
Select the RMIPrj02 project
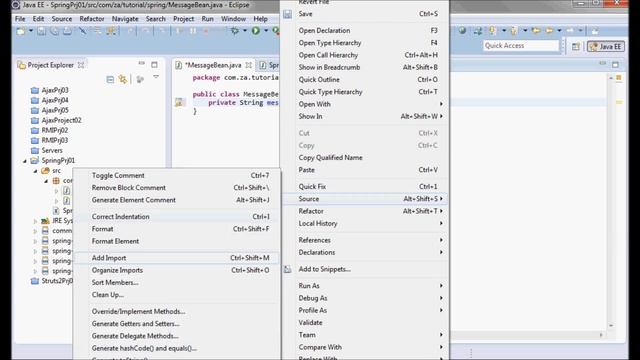pos(55,131)
